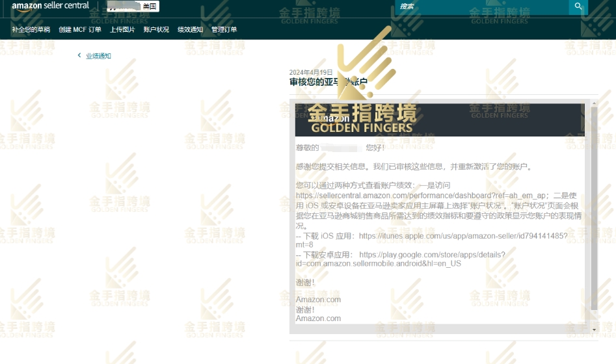616x364 pixels.
Task: Click the last Amazon.com signature line
Action: (318, 318)
